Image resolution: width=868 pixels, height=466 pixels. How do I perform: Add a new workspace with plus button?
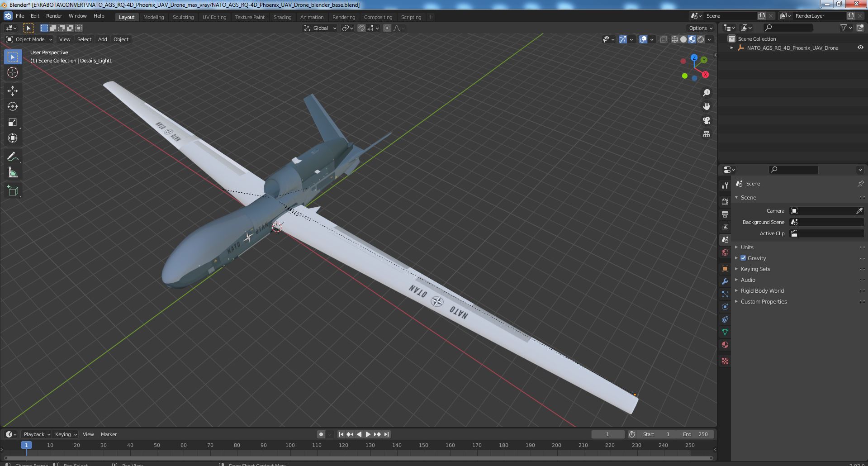click(x=431, y=17)
